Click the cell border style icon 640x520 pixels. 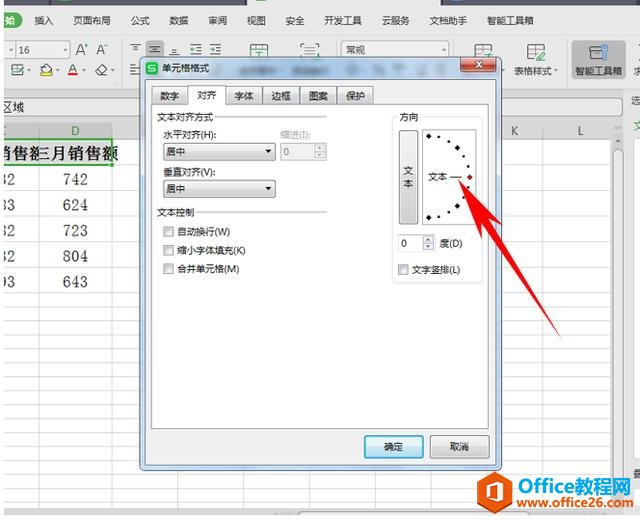17,70
